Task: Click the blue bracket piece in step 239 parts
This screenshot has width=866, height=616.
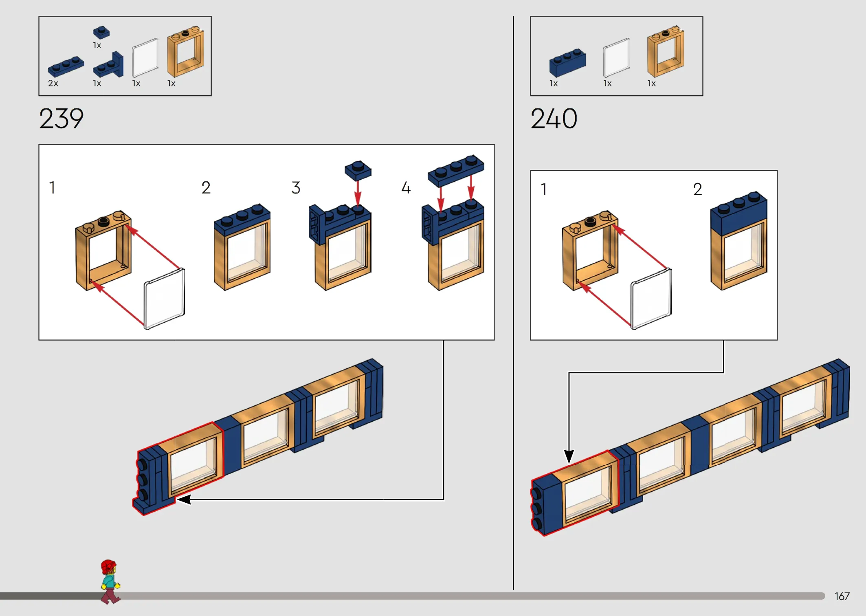Action: (108, 64)
